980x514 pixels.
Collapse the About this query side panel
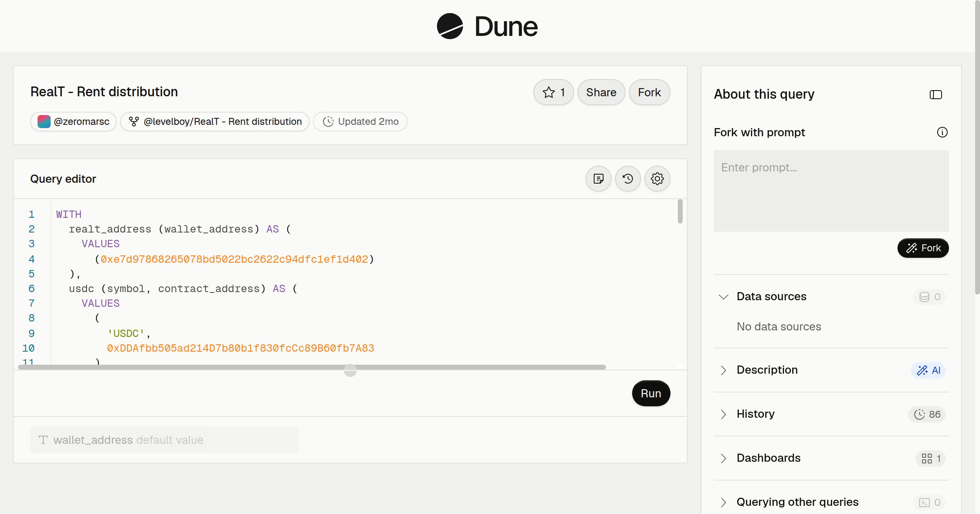(935, 95)
